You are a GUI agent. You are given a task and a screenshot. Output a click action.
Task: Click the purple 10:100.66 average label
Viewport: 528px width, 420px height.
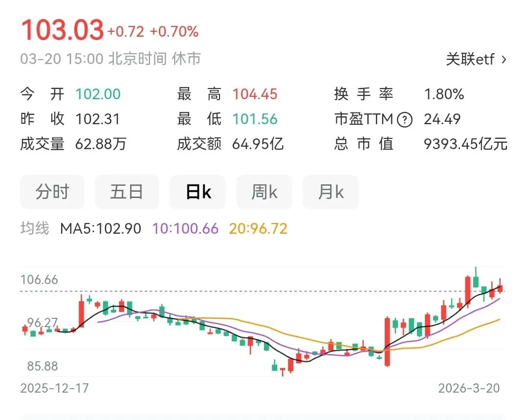[186, 229]
